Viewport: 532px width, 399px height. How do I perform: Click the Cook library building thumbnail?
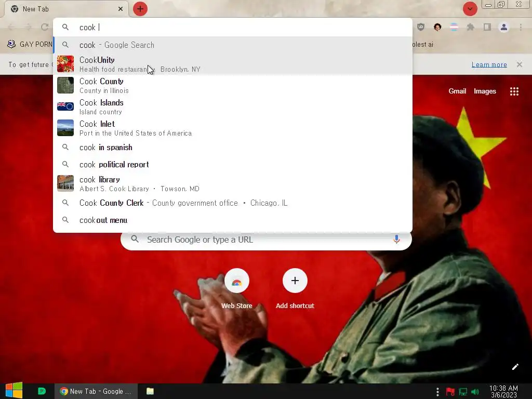coord(65,183)
